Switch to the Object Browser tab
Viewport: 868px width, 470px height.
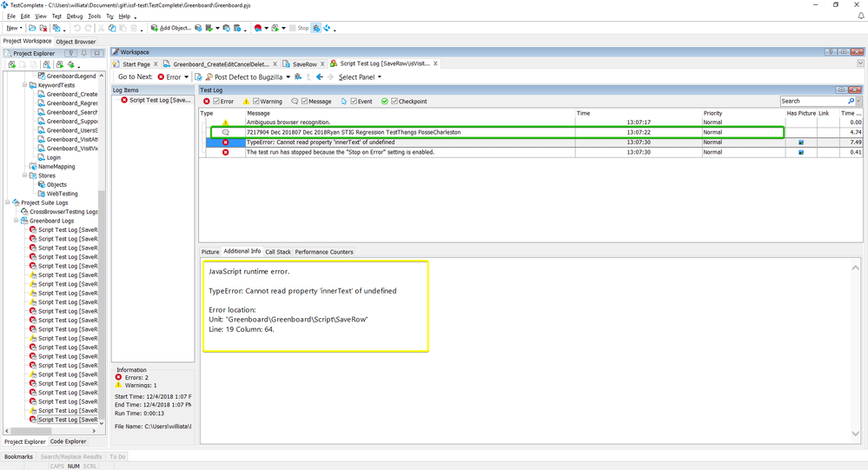point(76,41)
